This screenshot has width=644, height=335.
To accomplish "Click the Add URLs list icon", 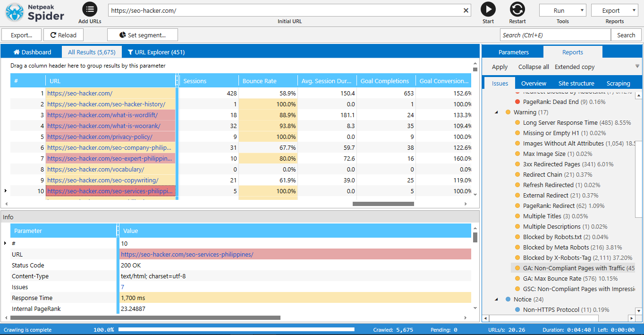I will [90, 9].
